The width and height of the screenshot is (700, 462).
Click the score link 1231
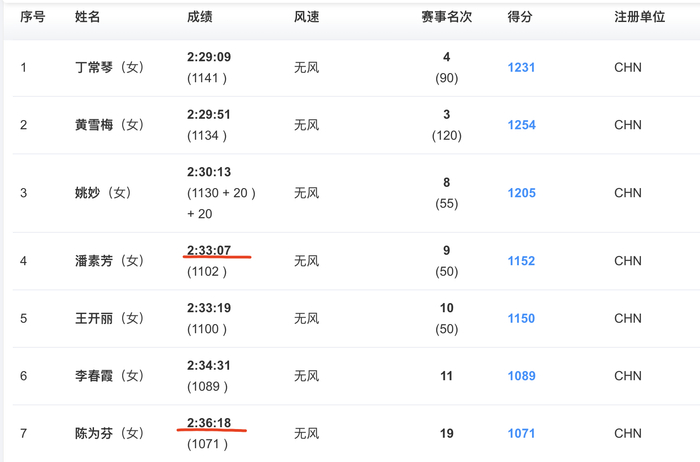click(x=521, y=68)
